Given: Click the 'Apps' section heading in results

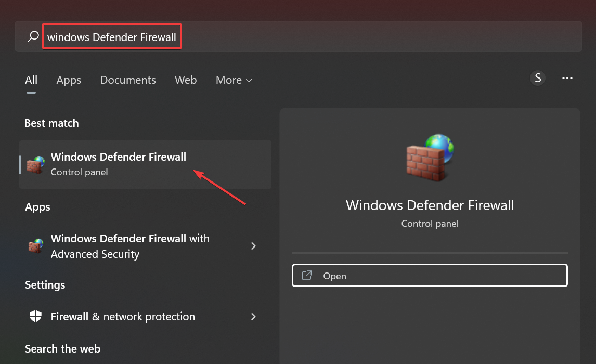Looking at the screenshot, I should click(x=37, y=207).
